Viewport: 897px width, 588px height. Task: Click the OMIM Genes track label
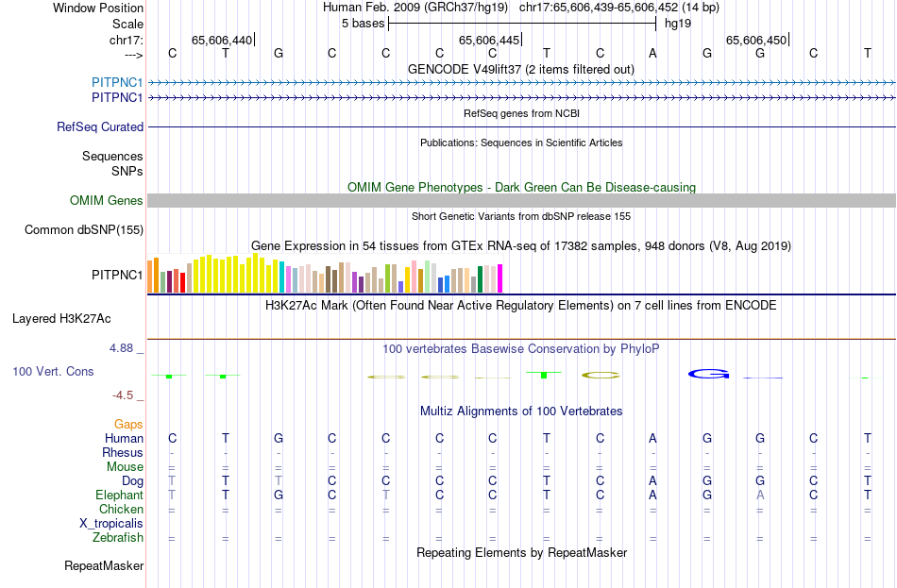point(107,201)
